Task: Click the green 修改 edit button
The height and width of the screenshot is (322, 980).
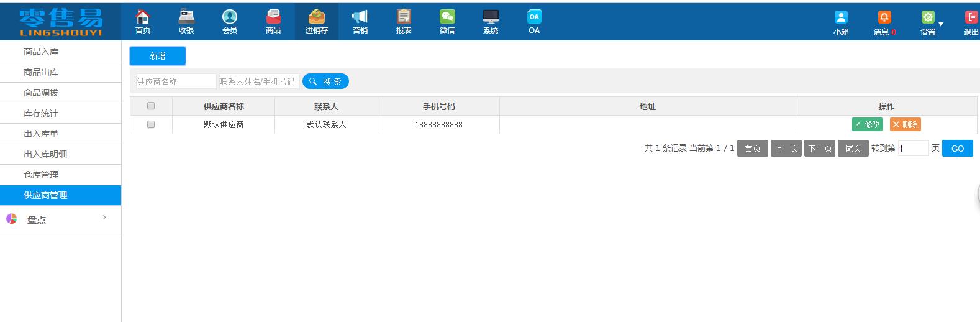Action: coord(867,124)
